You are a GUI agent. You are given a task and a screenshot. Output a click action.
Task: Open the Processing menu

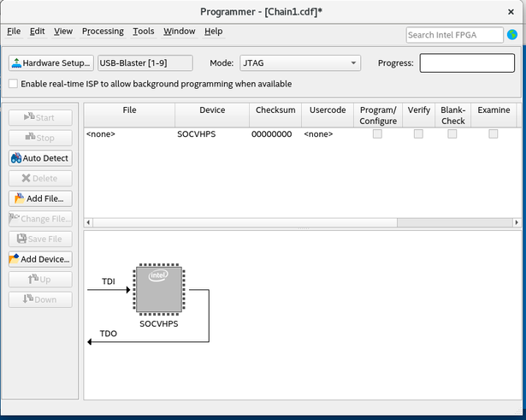(x=103, y=31)
